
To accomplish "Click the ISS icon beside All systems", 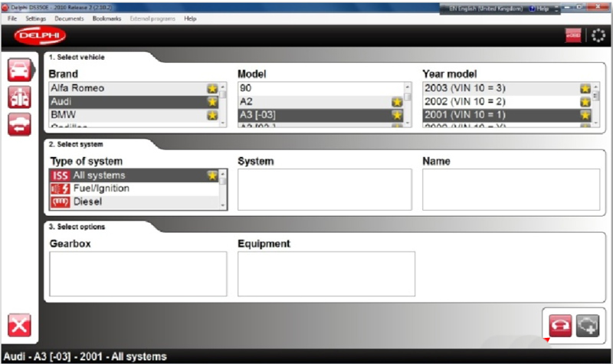I will click(61, 175).
